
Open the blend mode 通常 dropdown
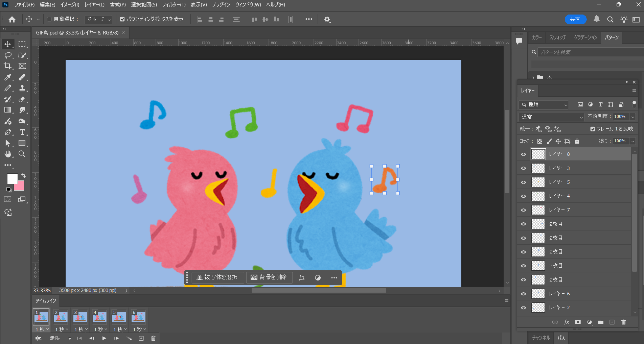(552, 117)
